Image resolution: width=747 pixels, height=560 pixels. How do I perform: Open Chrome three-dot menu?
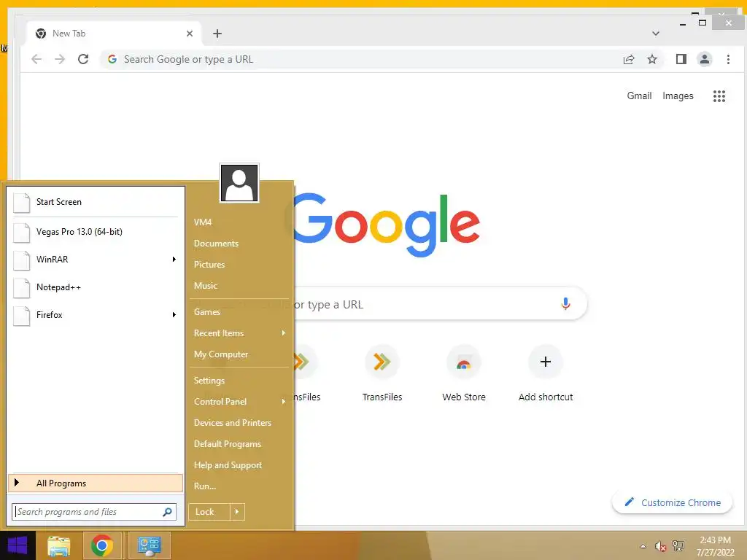tap(728, 59)
